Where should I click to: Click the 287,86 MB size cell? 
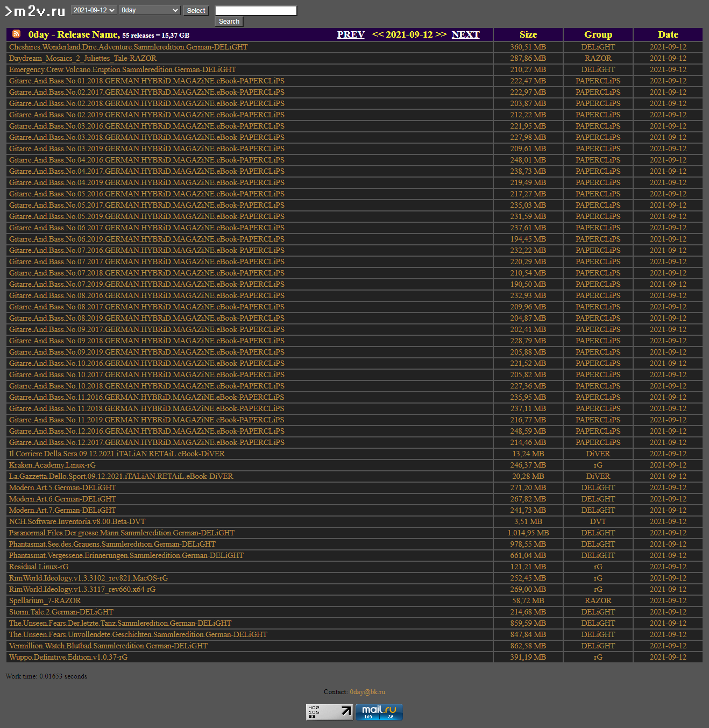(x=528, y=58)
